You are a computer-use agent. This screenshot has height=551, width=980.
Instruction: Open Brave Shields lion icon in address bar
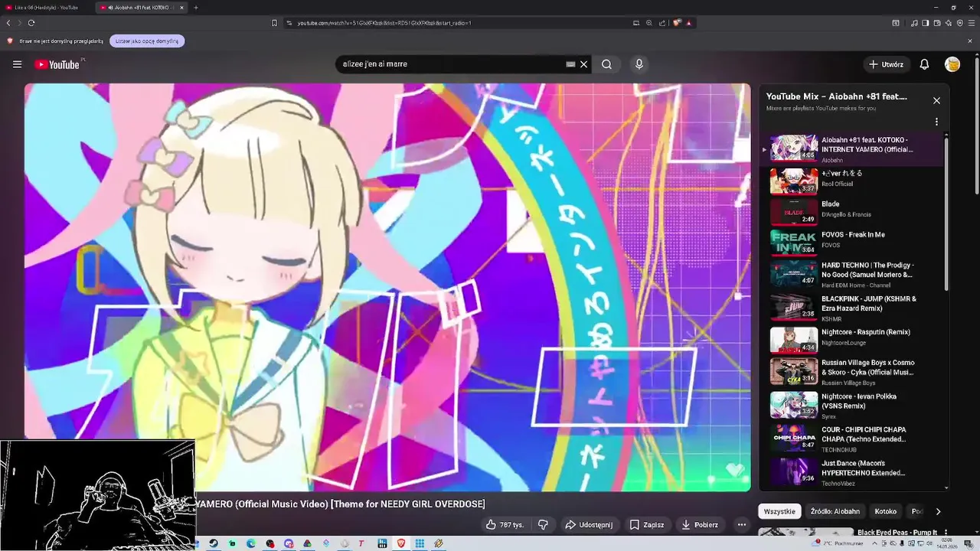tap(677, 23)
